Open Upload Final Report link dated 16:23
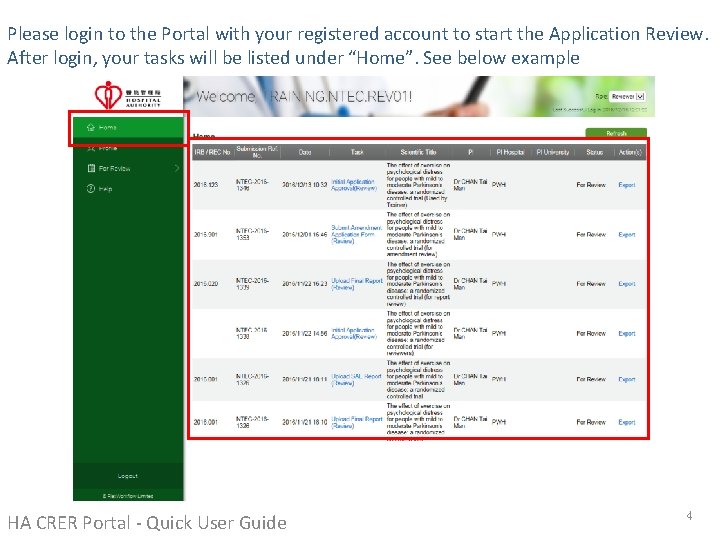Viewport: 720px width, 540px height. click(x=357, y=284)
